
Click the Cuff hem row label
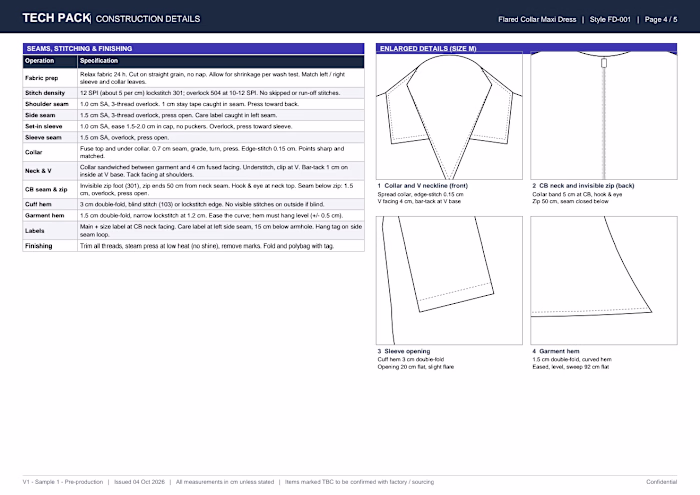38,204
